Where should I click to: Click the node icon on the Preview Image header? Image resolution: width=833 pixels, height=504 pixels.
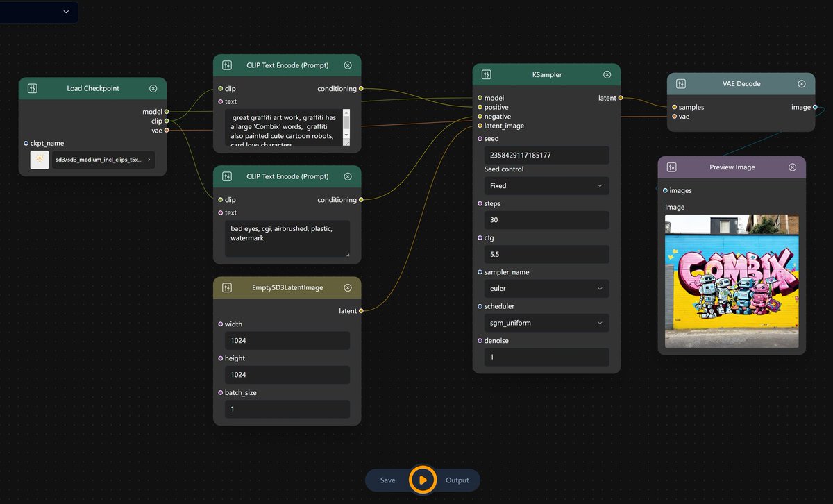tap(671, 167)
